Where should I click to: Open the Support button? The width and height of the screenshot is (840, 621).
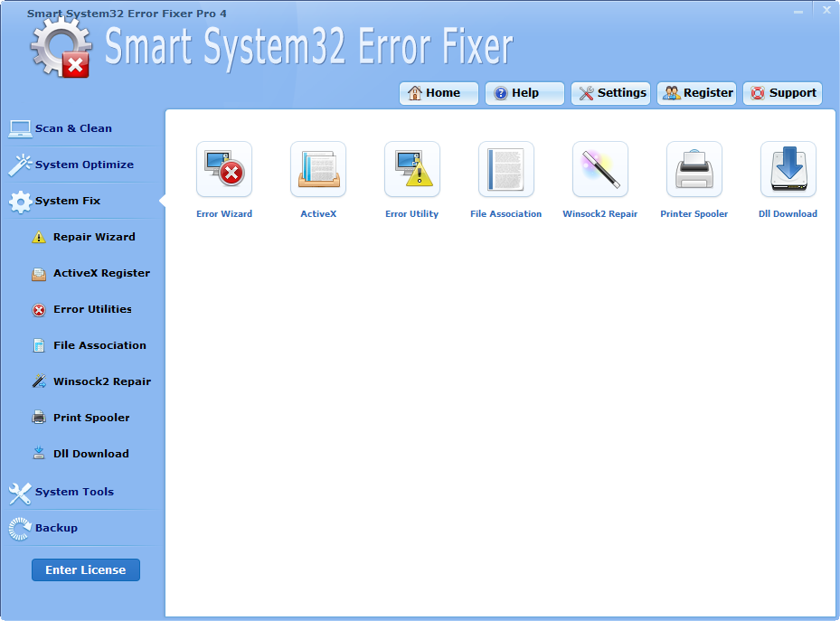click(783, 93)
